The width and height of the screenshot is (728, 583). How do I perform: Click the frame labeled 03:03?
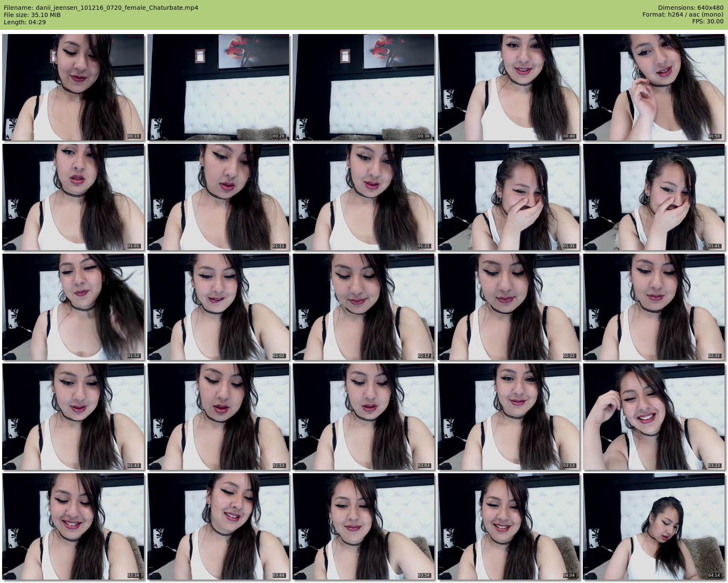tap(364, 417)
